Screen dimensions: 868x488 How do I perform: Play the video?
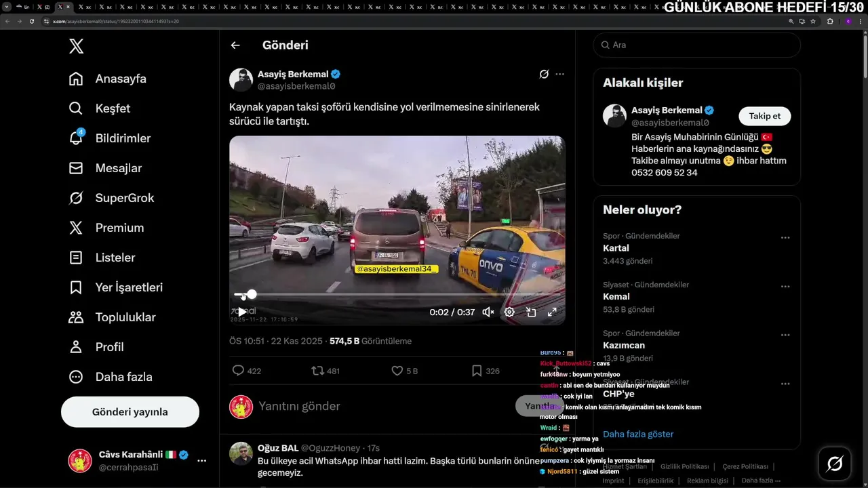[242, 312]
